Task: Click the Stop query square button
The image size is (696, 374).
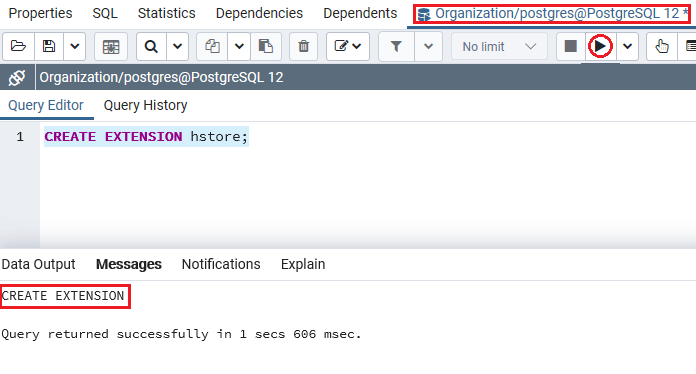Action: point(570,46)
